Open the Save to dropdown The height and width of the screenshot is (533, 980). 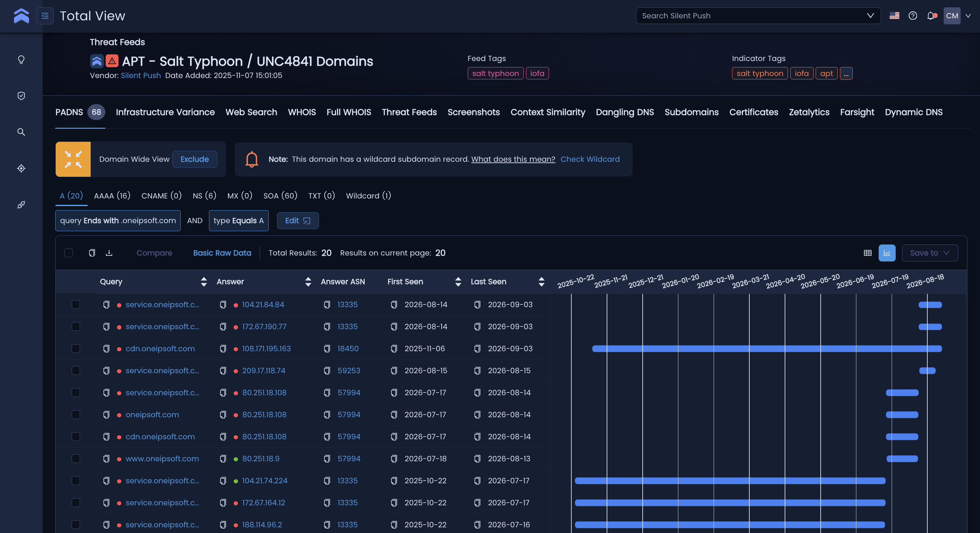[930, 253]
